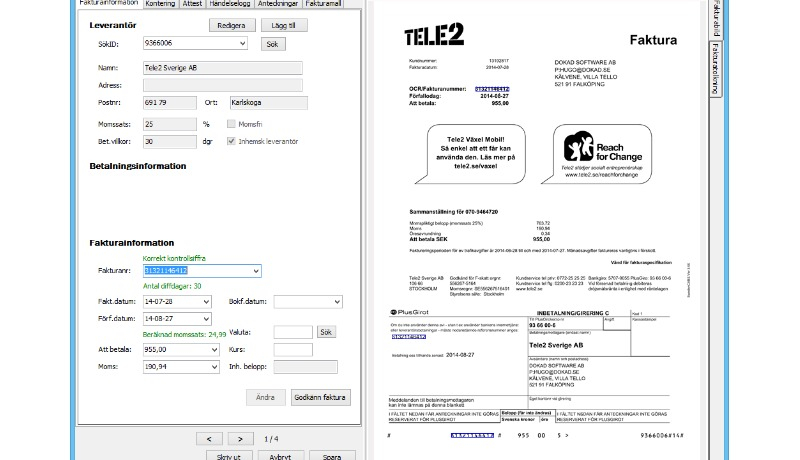
Task: Select the vertical Fakturabild tab
Action: point(716,18)
